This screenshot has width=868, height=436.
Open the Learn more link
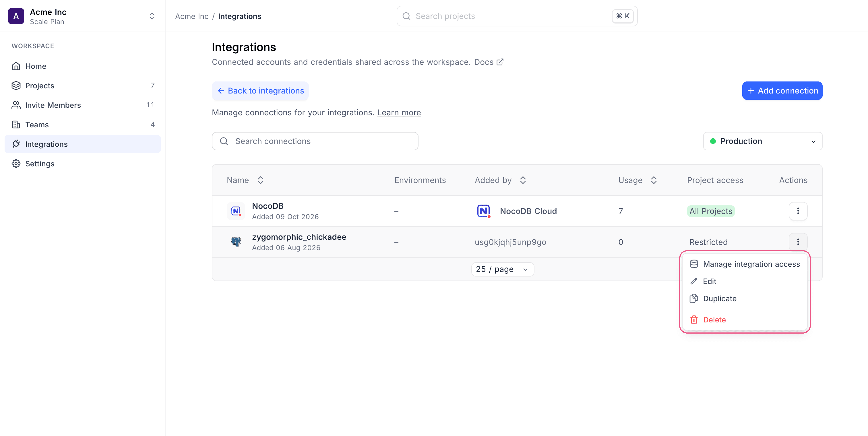399,112
